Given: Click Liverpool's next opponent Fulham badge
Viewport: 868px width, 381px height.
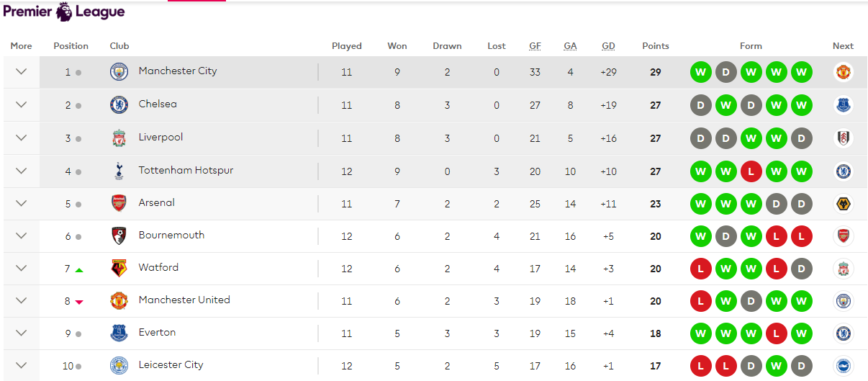Looking at the screenshot, I should [843, 138].
